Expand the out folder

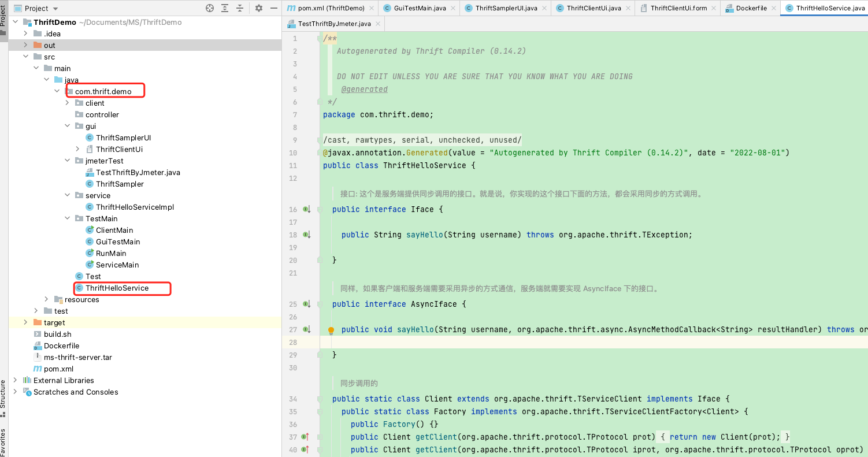(x=25, y=45)
